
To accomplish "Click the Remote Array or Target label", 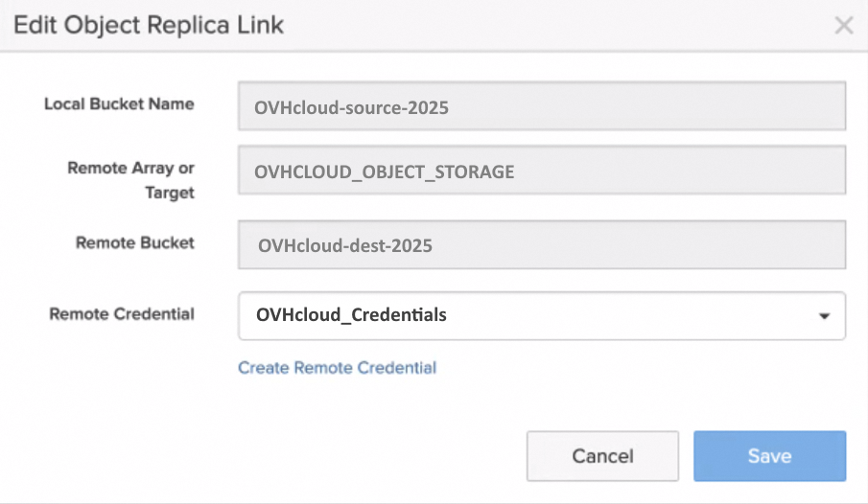I will 130,180.
